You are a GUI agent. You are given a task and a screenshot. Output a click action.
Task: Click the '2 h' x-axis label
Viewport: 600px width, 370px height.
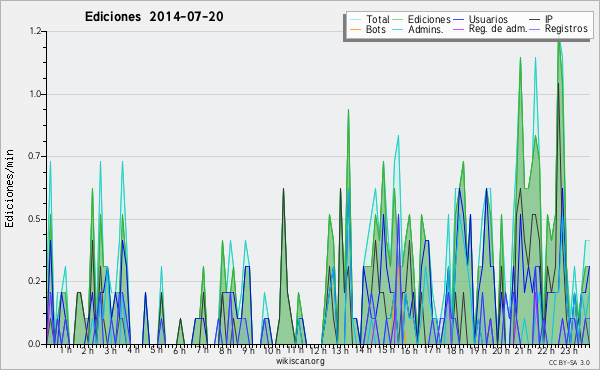coord(88,351)
